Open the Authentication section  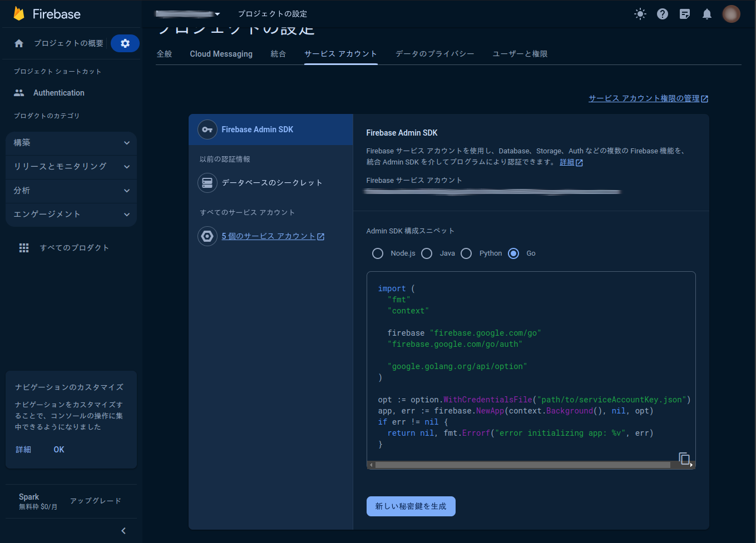coord(58,93)
